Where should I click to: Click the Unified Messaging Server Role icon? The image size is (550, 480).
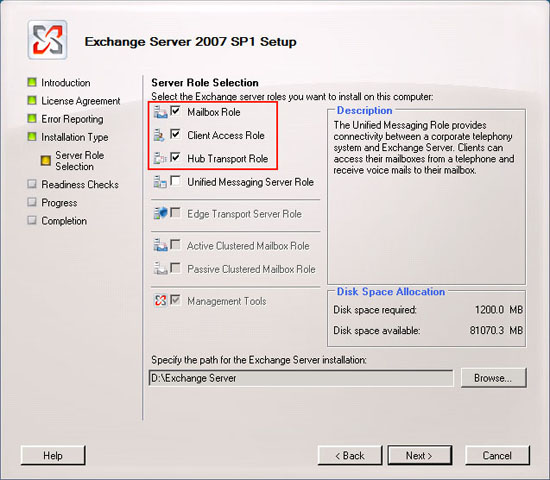[160, 182]
